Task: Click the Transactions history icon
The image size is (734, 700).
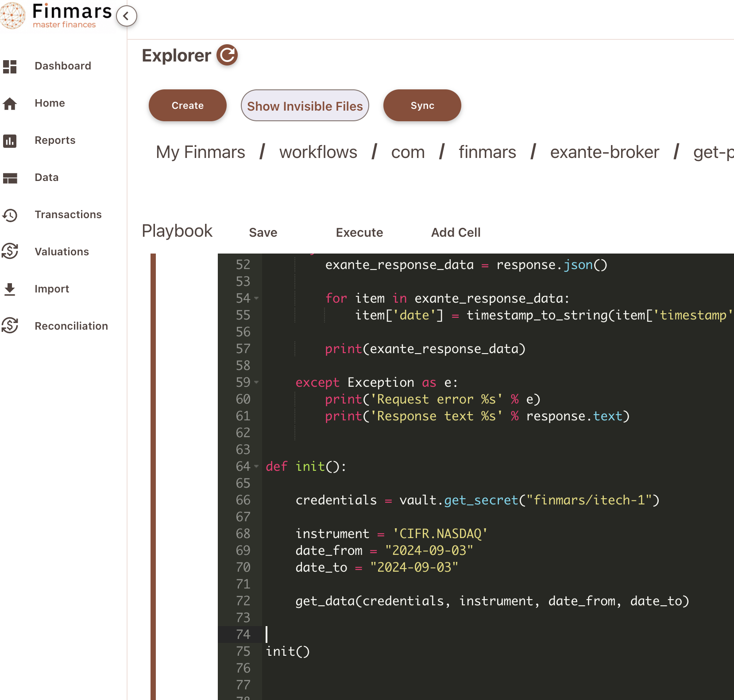Action: (x=10, y=215)
